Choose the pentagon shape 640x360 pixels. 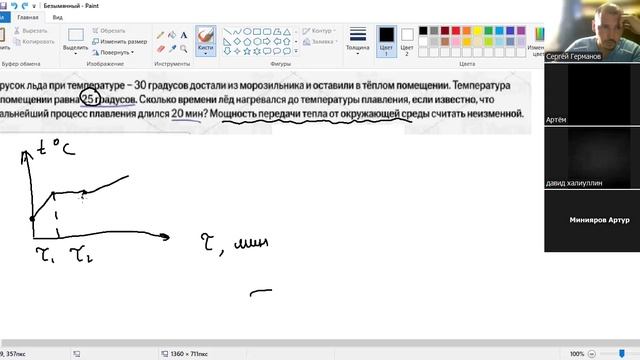click(x=247, y=42)
